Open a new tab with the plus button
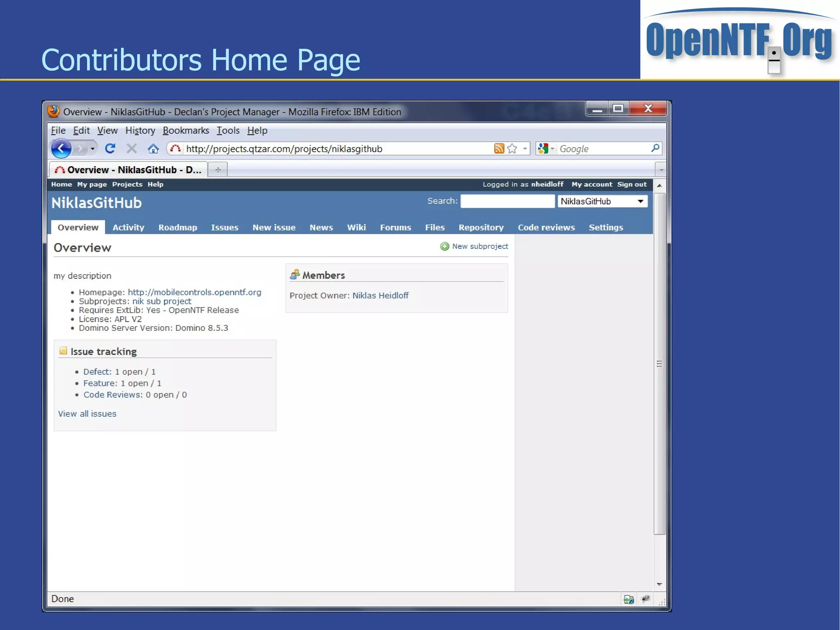 coord(218,170)
